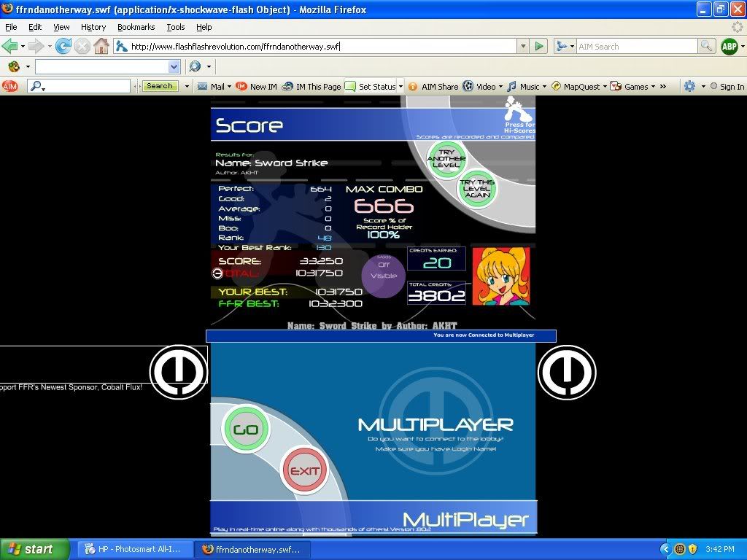Click the Home icon in navigation toolbar
This screenshot has width=747, height=560.
tap(101, 46)
